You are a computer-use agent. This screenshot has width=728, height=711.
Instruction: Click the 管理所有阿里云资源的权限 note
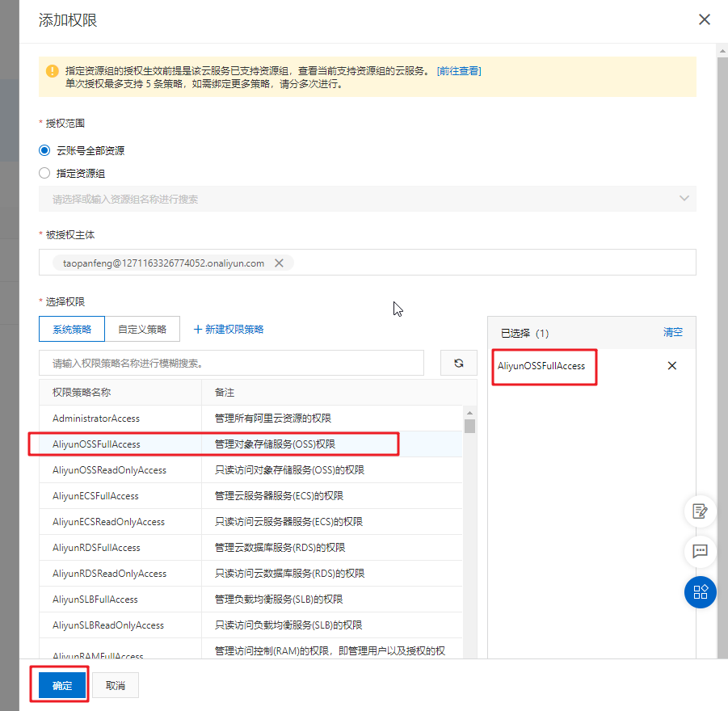[273, 419]
